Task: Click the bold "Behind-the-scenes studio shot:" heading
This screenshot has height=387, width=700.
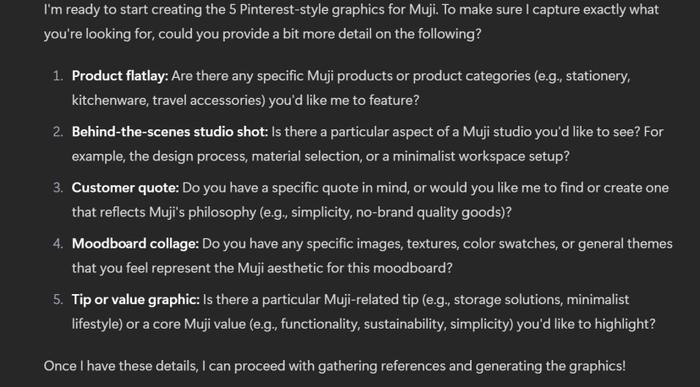Action: 170,132
